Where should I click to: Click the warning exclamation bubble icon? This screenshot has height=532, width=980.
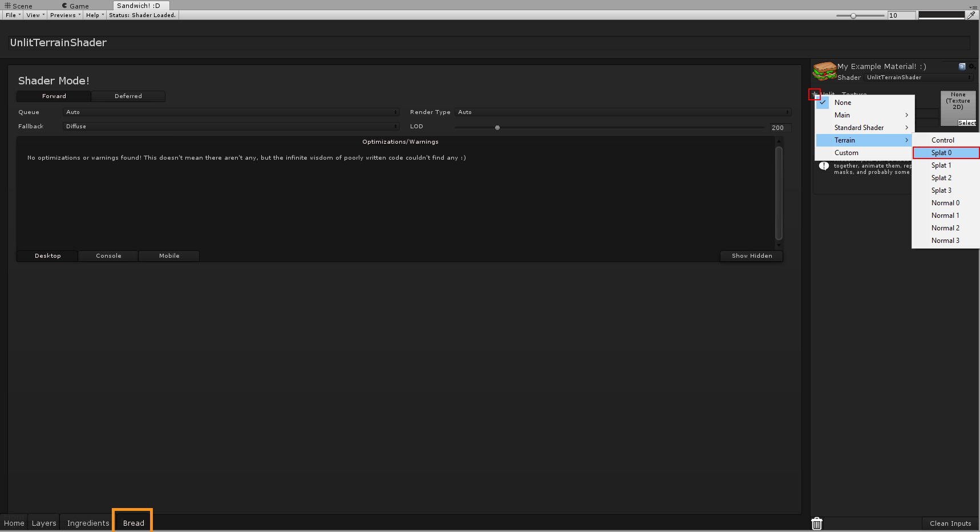click(x=824, y=166)
